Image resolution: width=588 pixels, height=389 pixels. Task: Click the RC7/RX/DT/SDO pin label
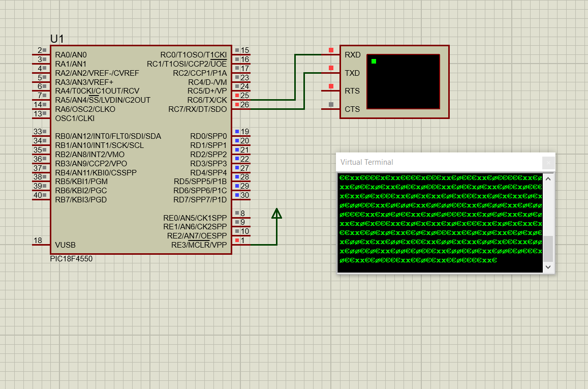tap(198, 109)
